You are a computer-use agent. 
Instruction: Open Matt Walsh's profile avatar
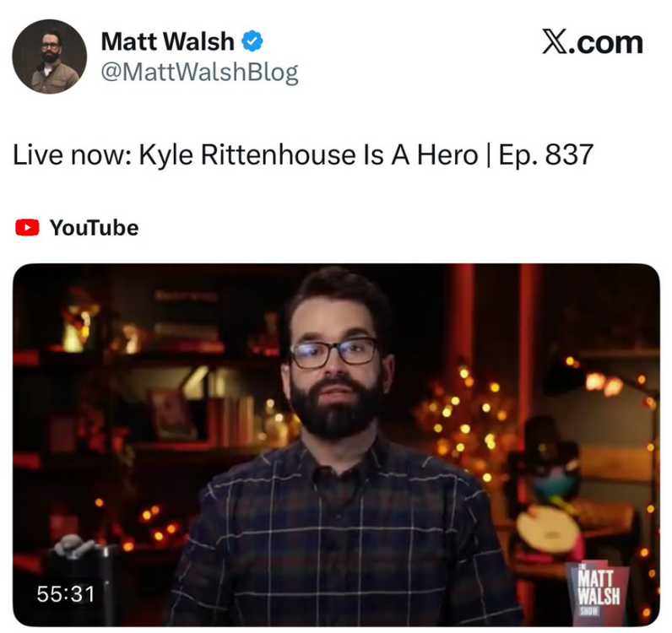(49, 57)
